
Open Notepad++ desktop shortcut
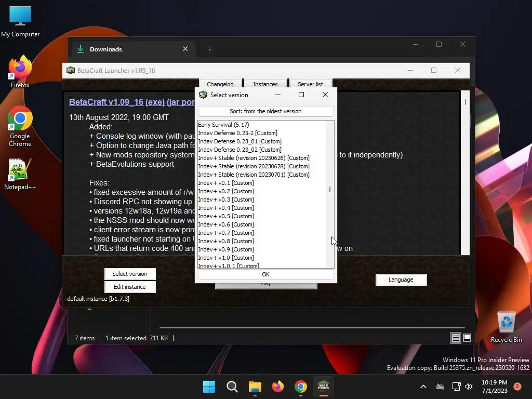coord(20,174)
